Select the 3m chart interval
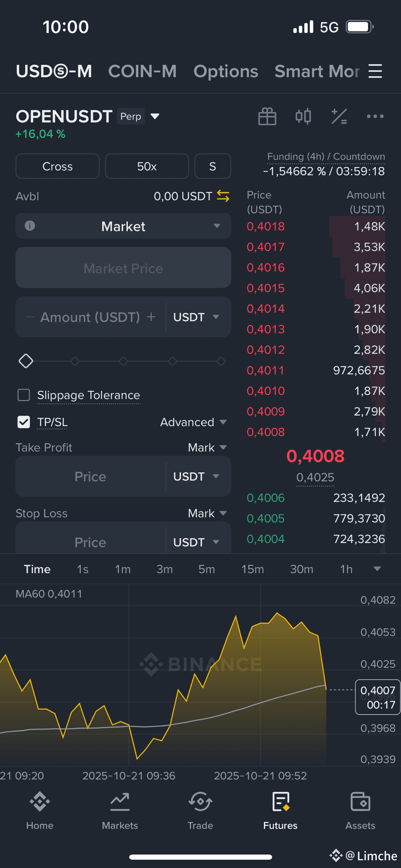Image resolution: width=401 pixels, height=868 pixels. pyautogui.click(x=164, y=569)
